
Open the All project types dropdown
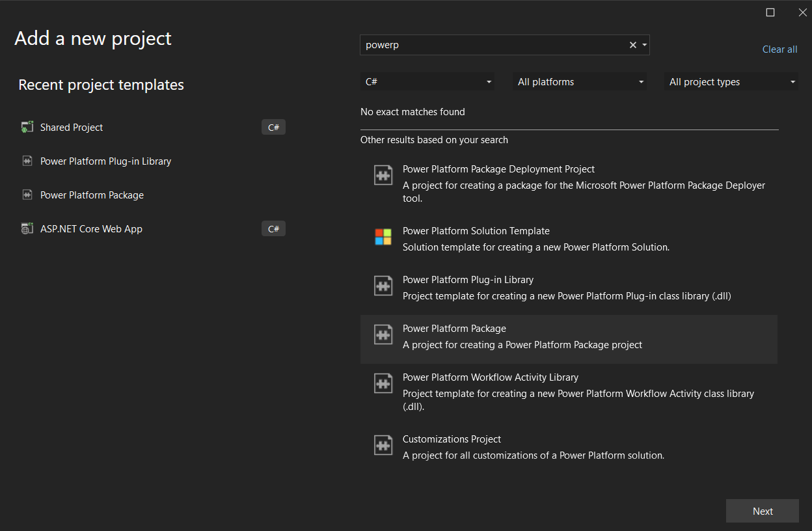point(731,82)
